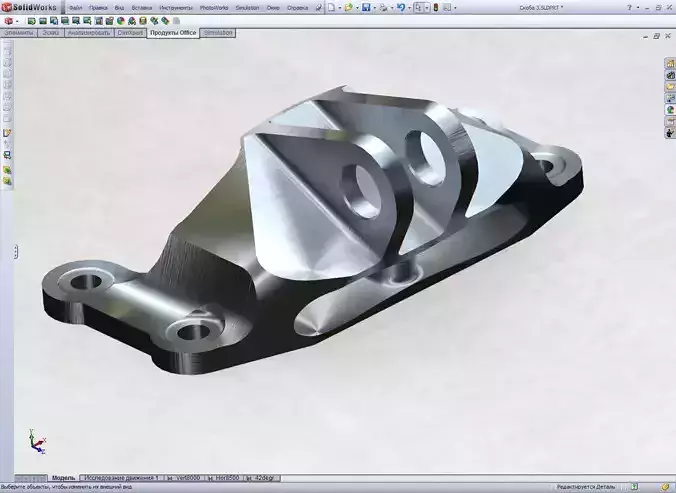Switch to the Анализировать tab
The image size is (676, 493).
click(89, 33)
